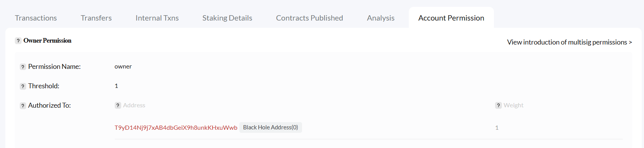
Task: Click help icon next to Permission Name
Action: 23,67
